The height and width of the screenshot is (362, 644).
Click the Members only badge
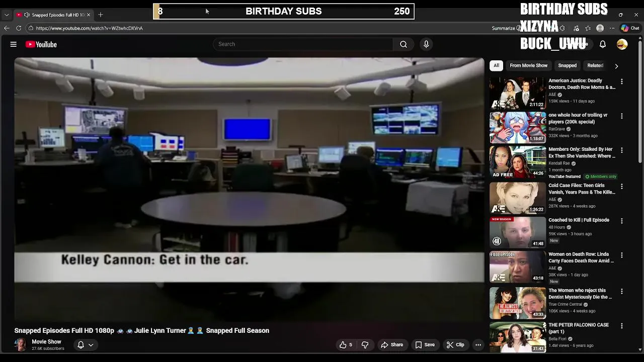pos(601,176)
